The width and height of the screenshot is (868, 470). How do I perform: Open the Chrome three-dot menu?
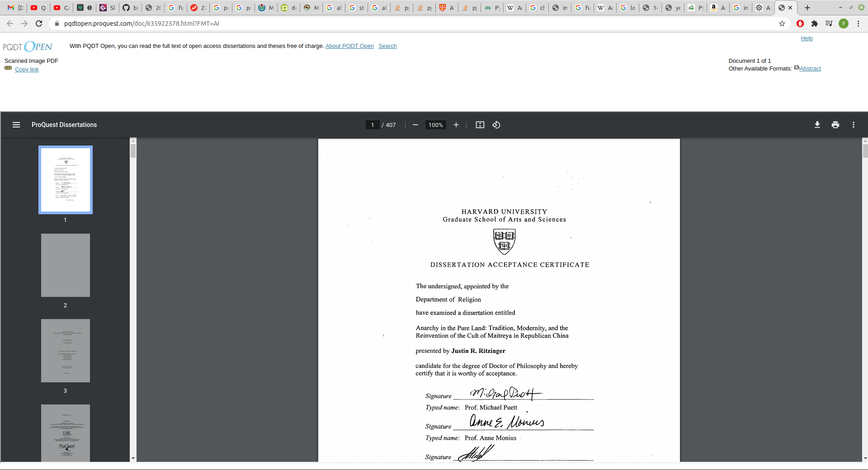[x=858, y=23]
